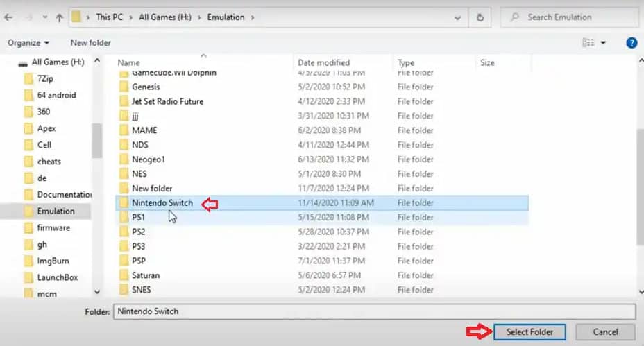Open recent locations dropdown arrow
Screen dimensions: 644x346
point(45,17)
